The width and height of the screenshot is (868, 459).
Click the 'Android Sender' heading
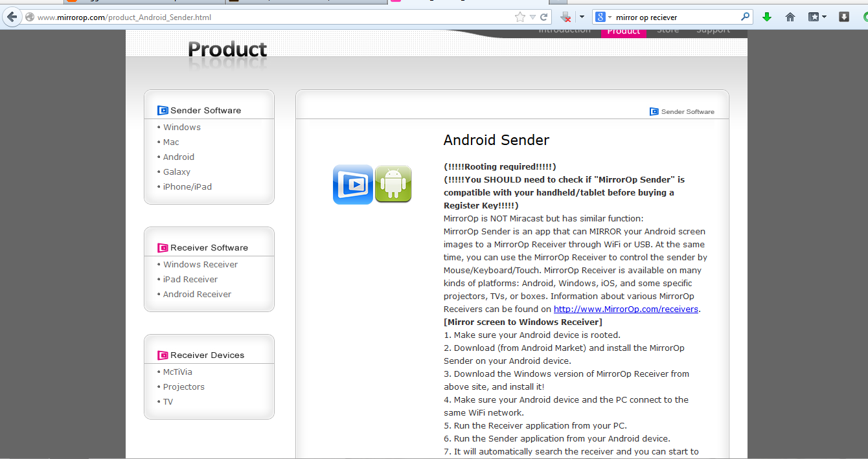496,140
